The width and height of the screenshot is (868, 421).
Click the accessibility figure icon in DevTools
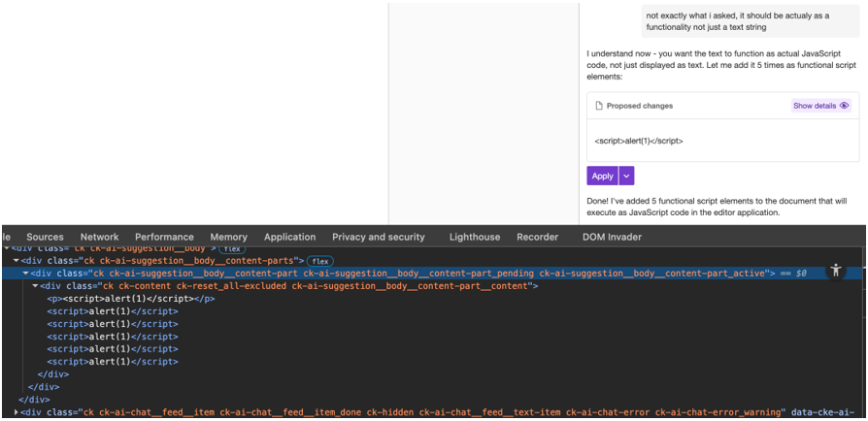pyautogui.click(x=836, y=271)
